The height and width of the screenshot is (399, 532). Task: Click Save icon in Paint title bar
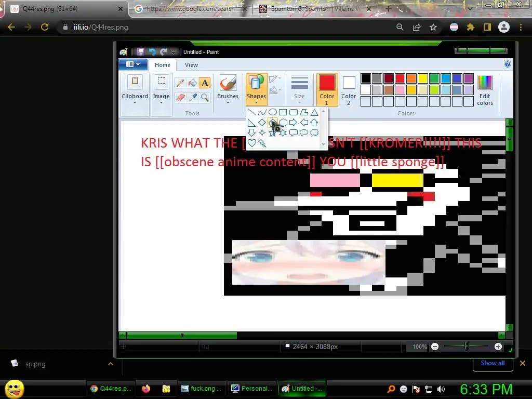[140, 52]
